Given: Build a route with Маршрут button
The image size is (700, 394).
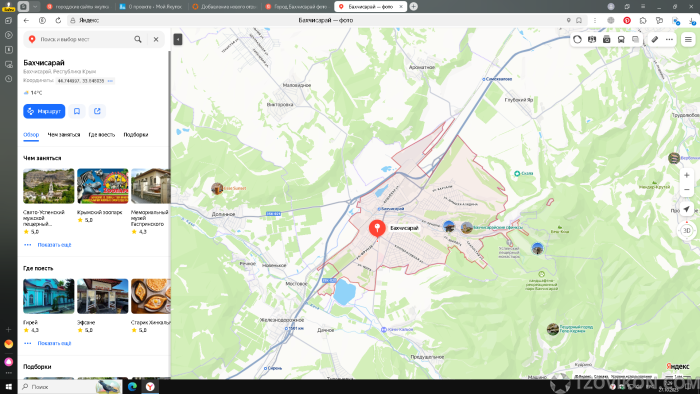Looking at the screenshot, I should click(x=44, y=111).
